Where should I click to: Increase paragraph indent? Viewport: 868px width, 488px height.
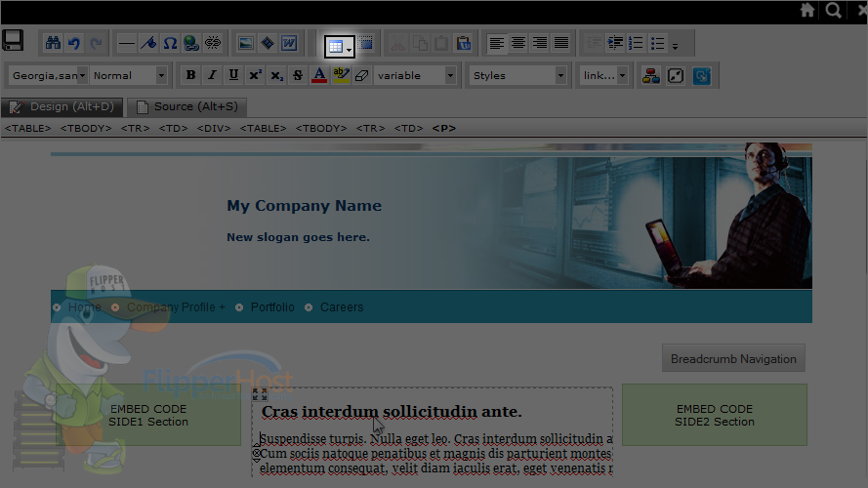[615, 43]
